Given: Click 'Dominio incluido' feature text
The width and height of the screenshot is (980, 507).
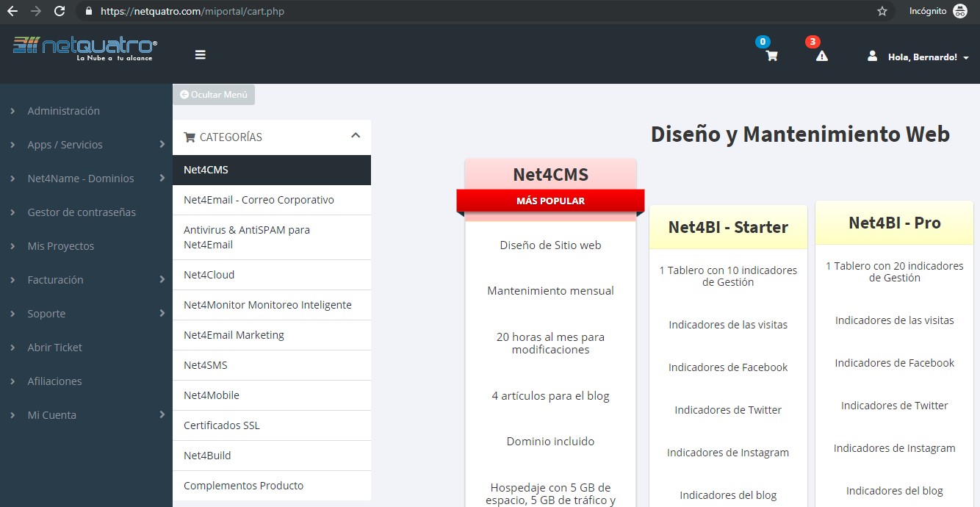Looking at the screenshot, I should (x=550, y=442).
